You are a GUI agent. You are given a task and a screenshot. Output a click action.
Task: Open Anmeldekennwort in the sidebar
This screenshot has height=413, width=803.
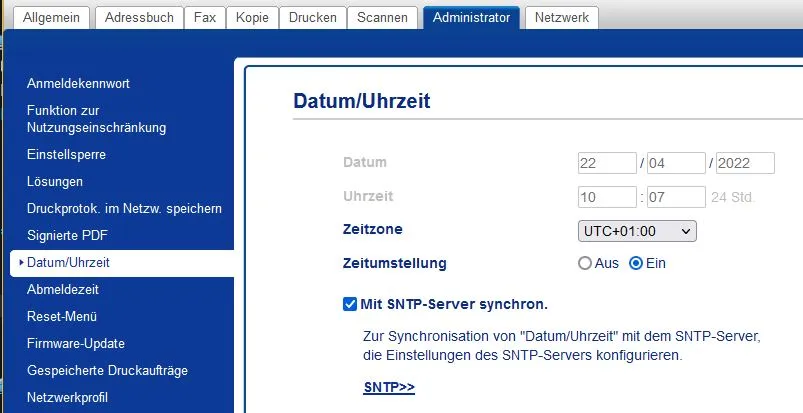coord(78,84)
